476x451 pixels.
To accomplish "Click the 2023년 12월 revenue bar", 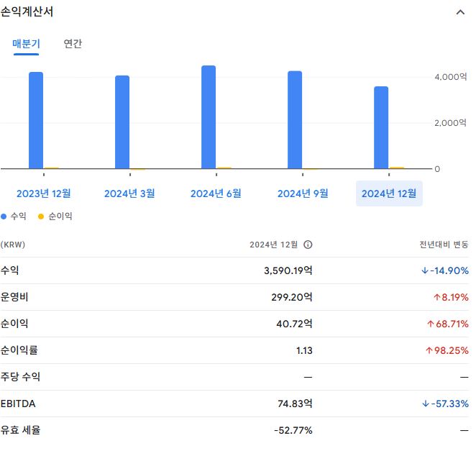I will pyautogui.click(x=36, y=120).
